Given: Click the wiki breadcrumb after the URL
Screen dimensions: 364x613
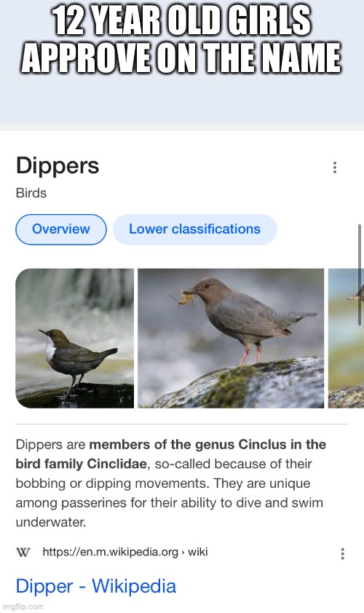Looking at the screenshot, I should click(x=198, y=552).
